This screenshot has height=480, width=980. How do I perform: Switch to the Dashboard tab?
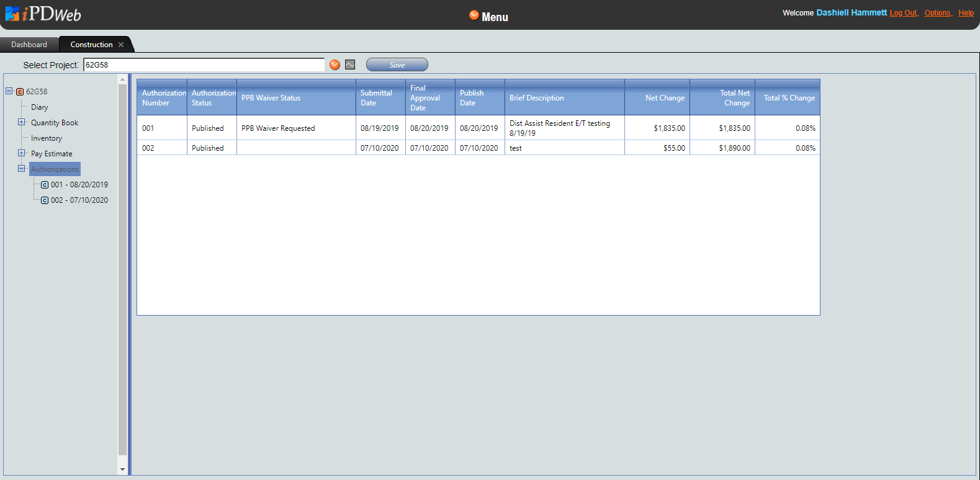click(29, 45)
